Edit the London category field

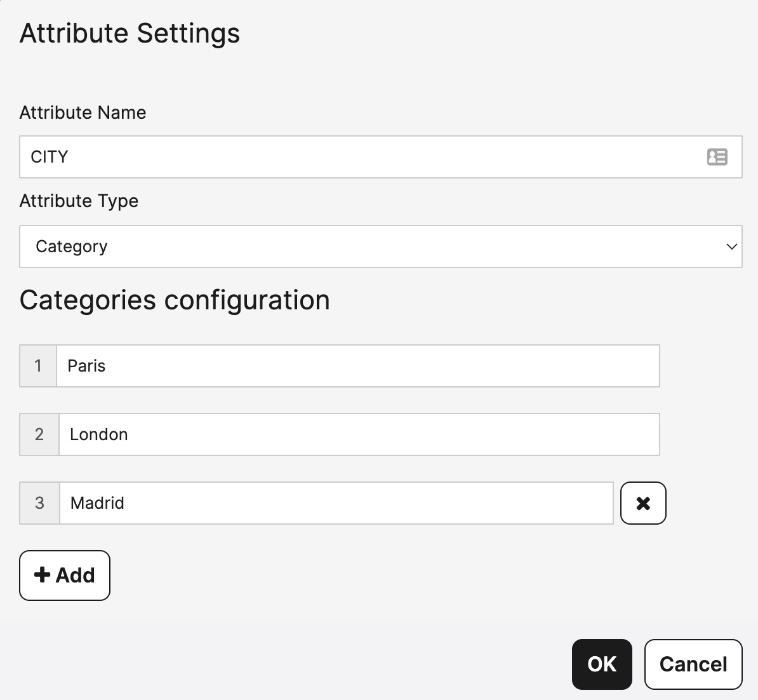[x=359, y=434]
